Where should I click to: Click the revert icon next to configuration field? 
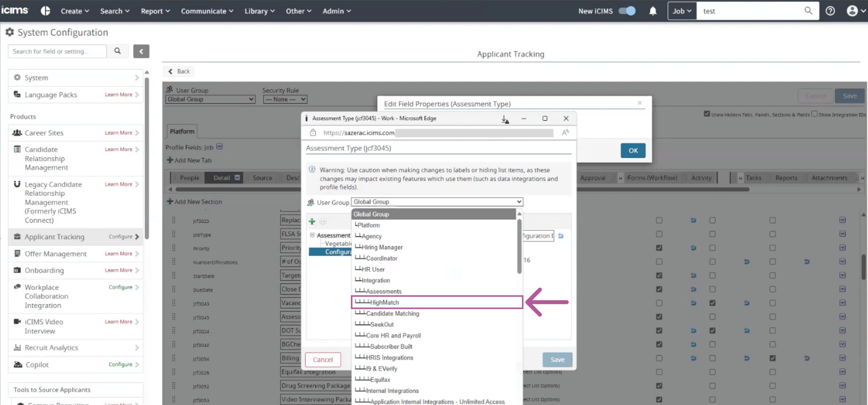(x=561, y=236)
